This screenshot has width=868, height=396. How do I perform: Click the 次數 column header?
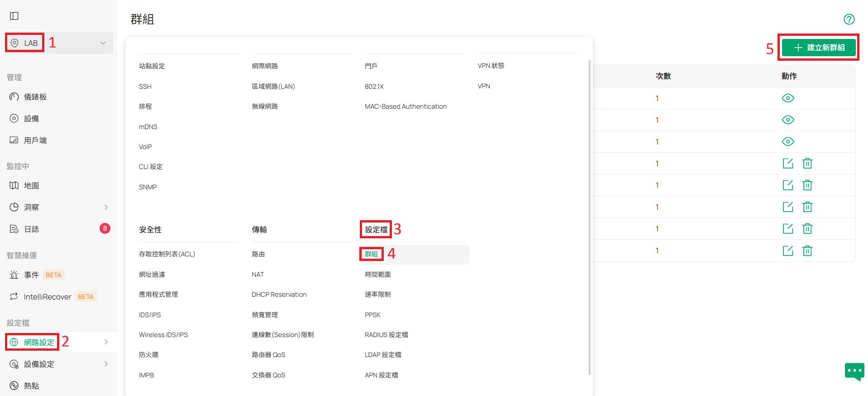[663, 76]
